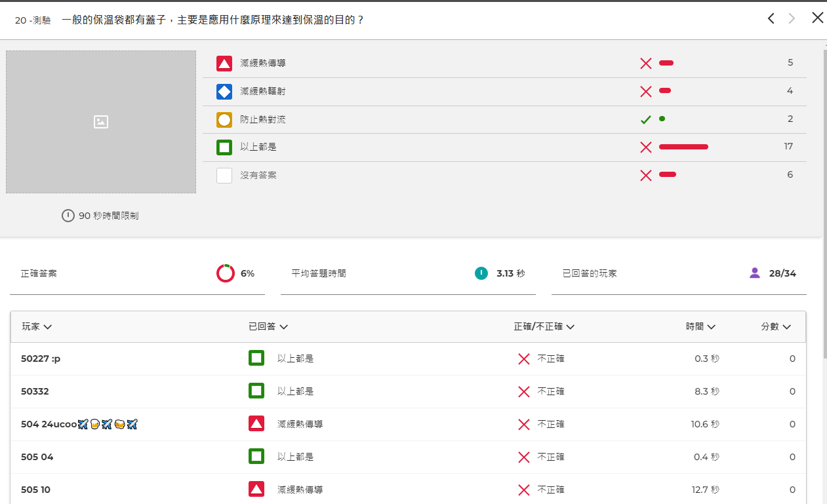Viewport: 827px width, 504px height.
Task: Click the 3.13 秒 average time value
Action: pyautogui.click(x=511, y=273)
